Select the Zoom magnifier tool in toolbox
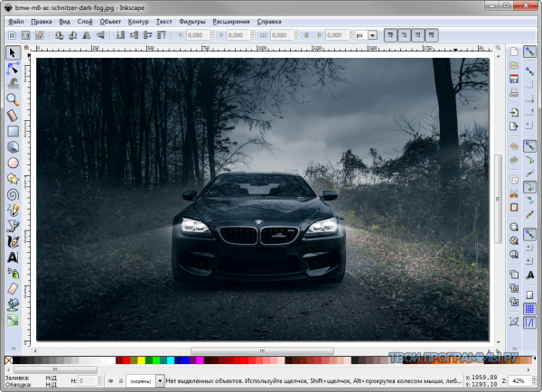 click(x=13, y=99)
